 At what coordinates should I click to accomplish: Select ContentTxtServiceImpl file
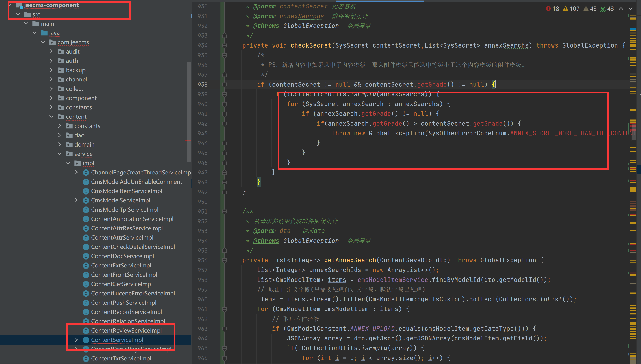coord(121,358)
